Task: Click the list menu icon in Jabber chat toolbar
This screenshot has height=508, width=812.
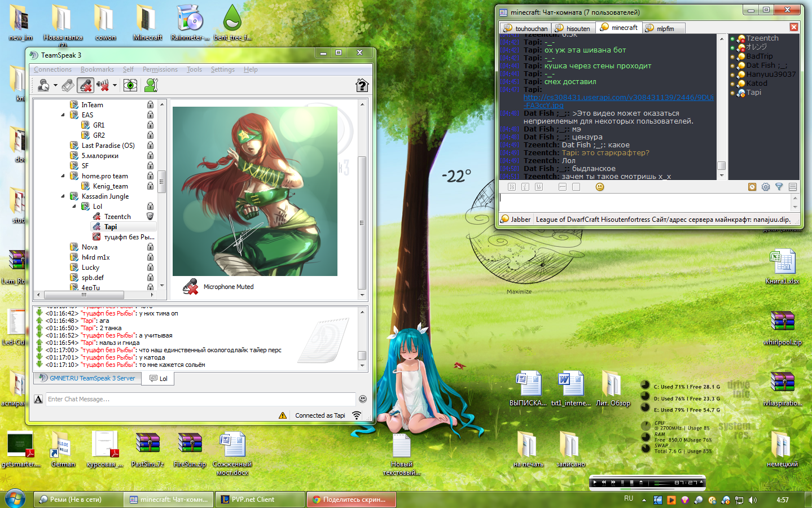Action: click(793, 187)
